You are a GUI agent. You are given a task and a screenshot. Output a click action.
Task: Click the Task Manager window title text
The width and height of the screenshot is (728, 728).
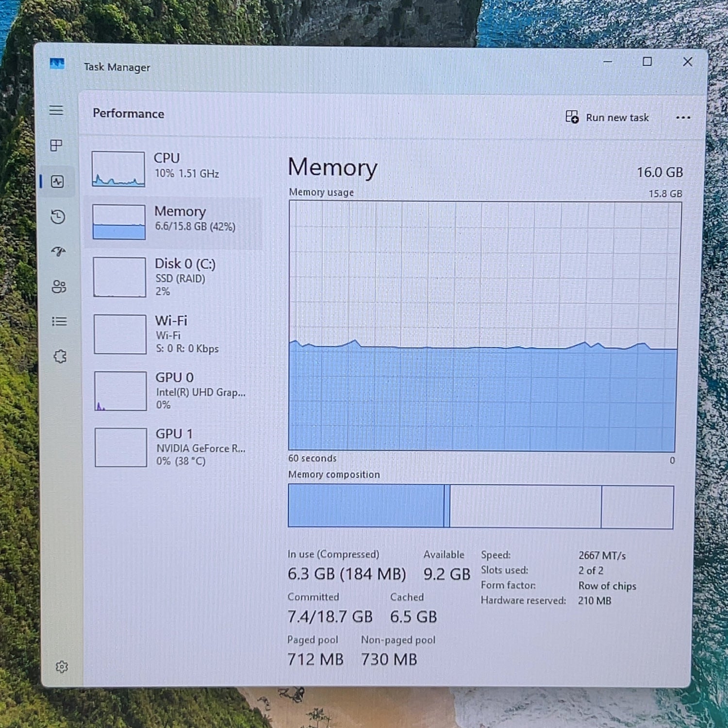point(117,67)
